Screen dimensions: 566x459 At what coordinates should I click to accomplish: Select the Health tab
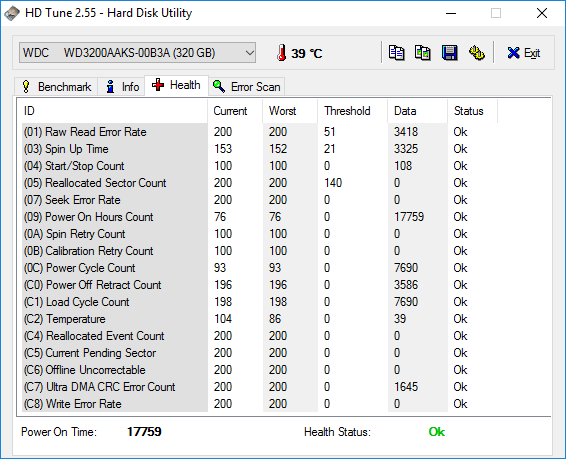click(176, 86)
